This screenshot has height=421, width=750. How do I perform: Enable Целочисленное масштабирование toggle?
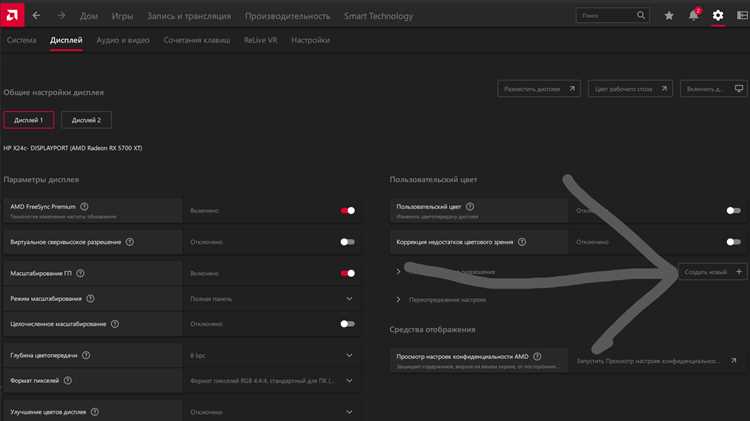click(348, 324)
